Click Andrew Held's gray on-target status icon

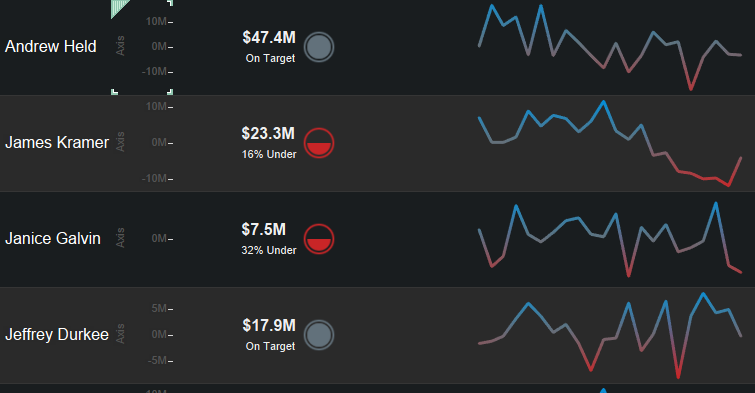pos(319,47)
